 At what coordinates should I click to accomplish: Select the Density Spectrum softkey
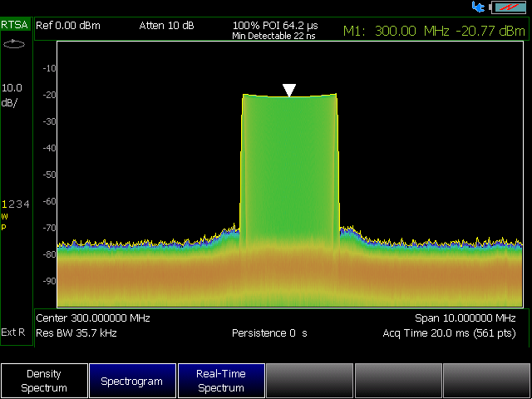[44, 381]
